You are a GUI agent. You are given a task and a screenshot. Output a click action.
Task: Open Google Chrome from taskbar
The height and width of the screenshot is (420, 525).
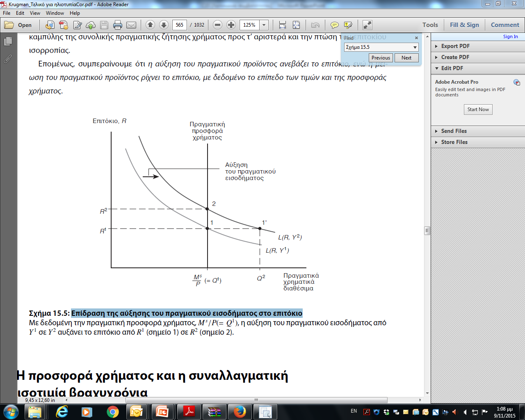(x=112, y=412)
